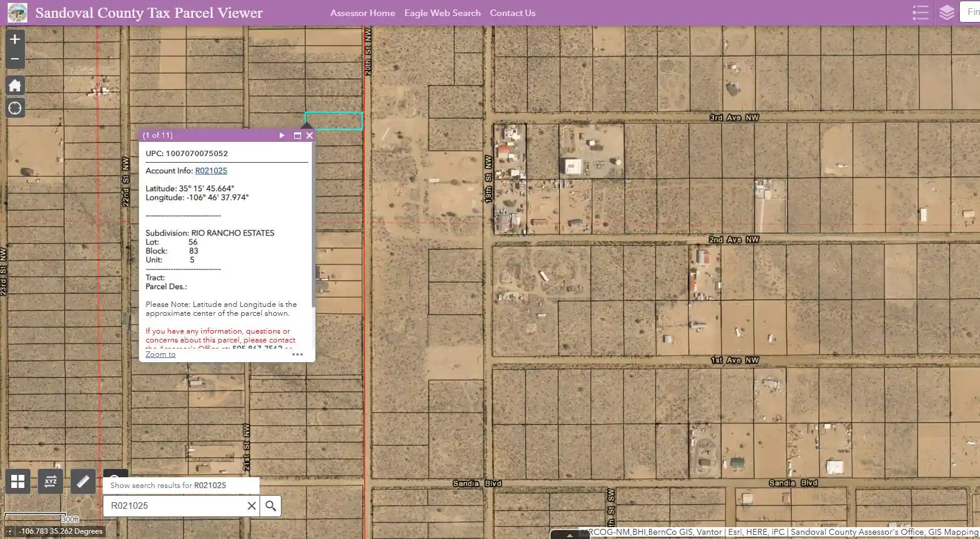Image resolution: width=980 pixels, height=539 pixels.
Task: Expand the attribute table arrow tab
Action: [569, 535]
